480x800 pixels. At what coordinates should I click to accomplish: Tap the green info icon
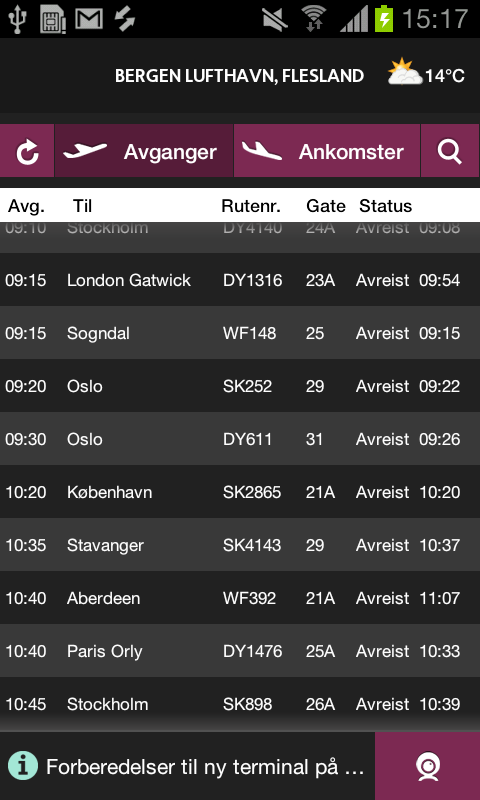click(x=22, y=766)
